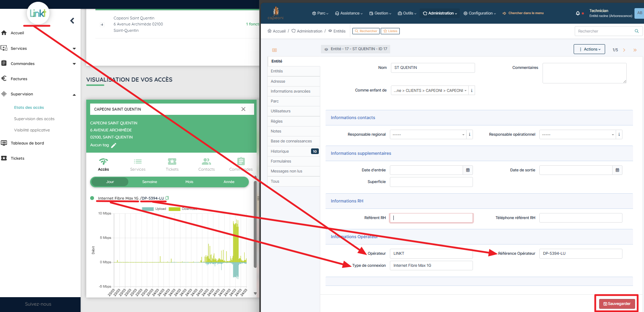644x312 pixels.
Task: Click the Linkt panel scrollbar down arrow
Action: coord(255,293)
